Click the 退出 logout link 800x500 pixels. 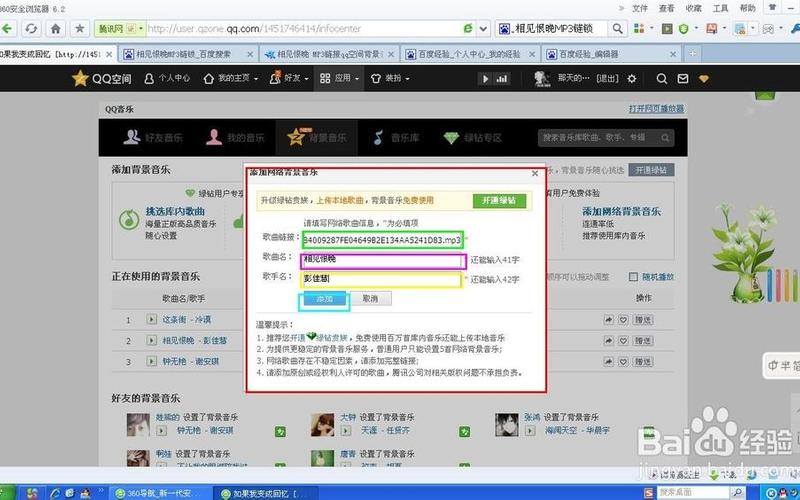point(607,79)
